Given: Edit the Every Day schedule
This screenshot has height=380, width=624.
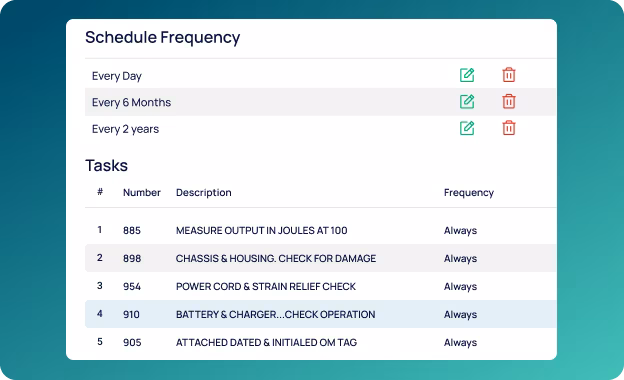Looking at the screenshot, I should coord(467,75).
